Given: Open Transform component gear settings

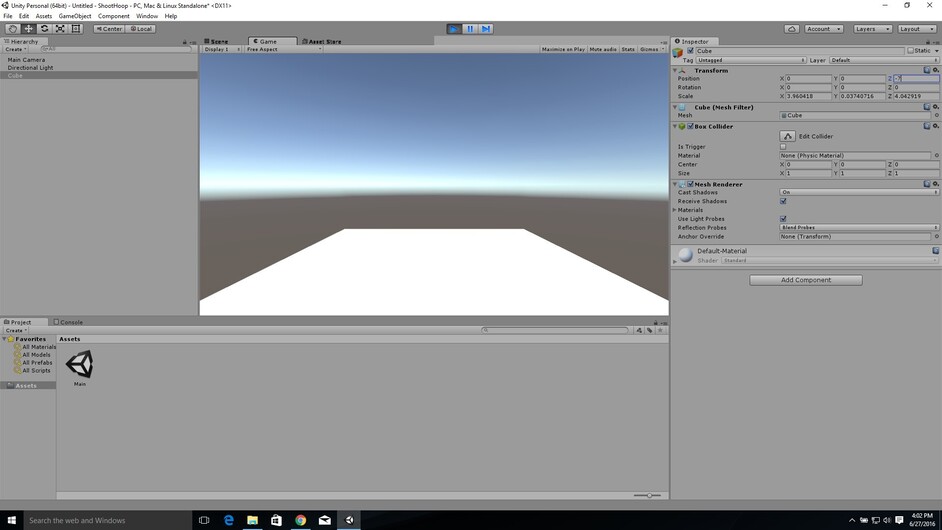Looking at the screenshot, I should click(935, 70).
